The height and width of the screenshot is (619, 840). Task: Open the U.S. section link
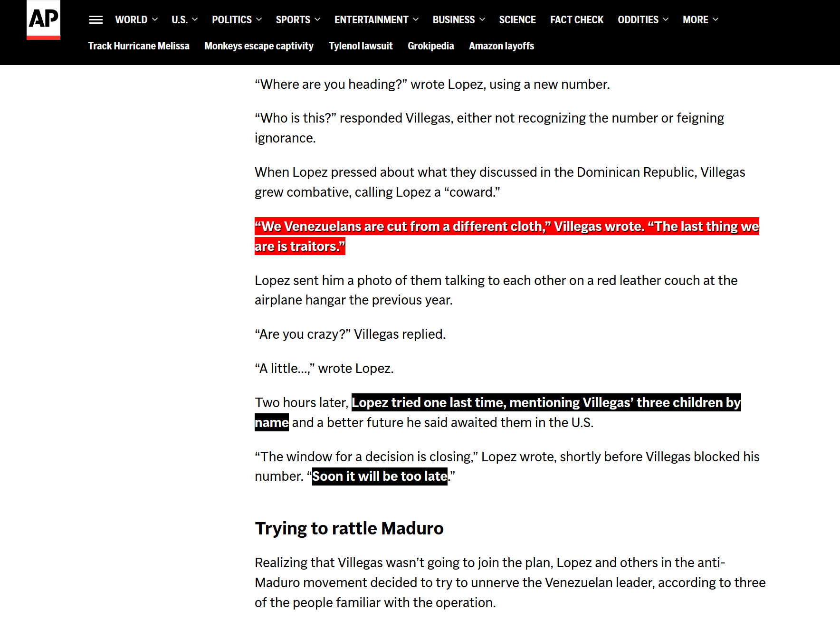[180, 20]
